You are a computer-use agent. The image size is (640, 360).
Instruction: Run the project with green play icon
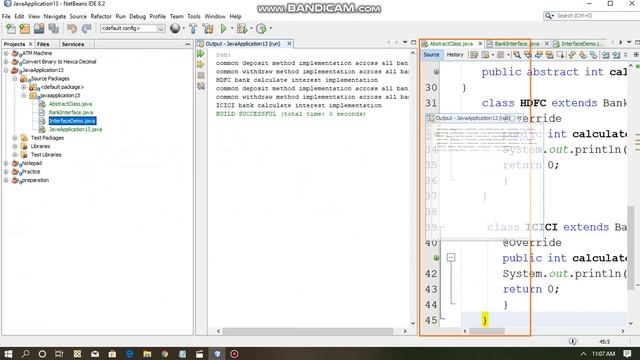[223, 29]
